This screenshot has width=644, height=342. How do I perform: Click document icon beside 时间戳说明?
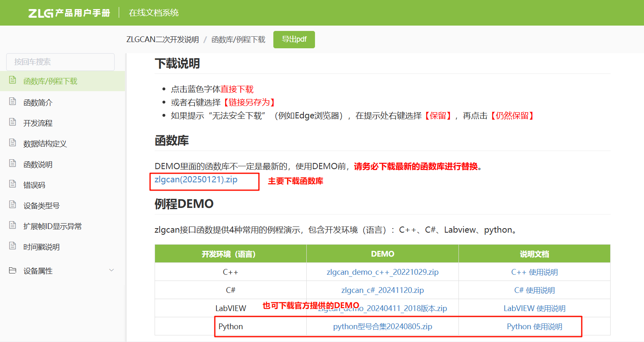(12, 246)
